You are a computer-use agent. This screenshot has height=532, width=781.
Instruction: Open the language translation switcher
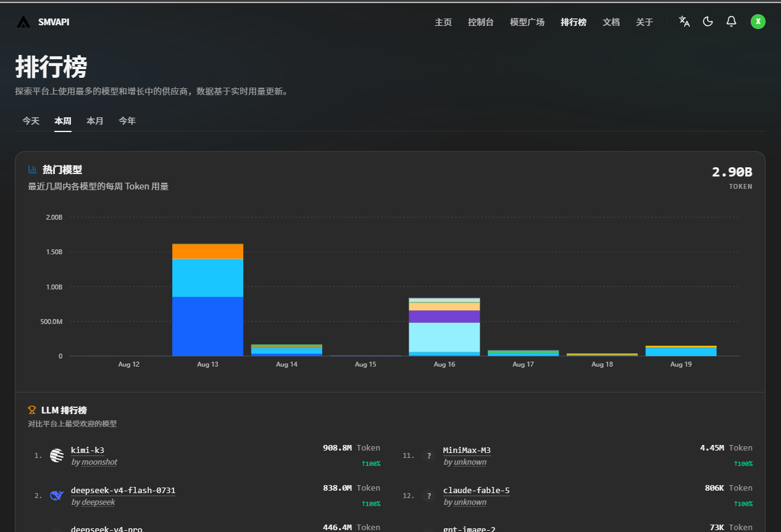pyautogui.click(x=684, y=22)
